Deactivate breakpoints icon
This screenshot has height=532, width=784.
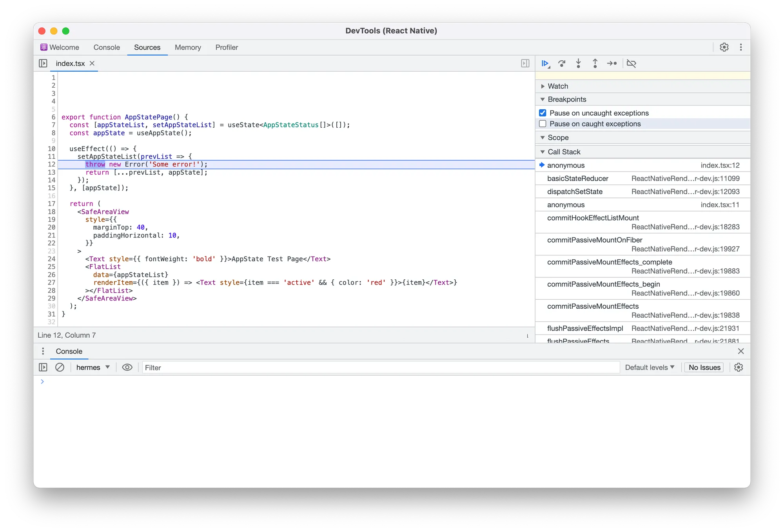(x=631, y=63)
